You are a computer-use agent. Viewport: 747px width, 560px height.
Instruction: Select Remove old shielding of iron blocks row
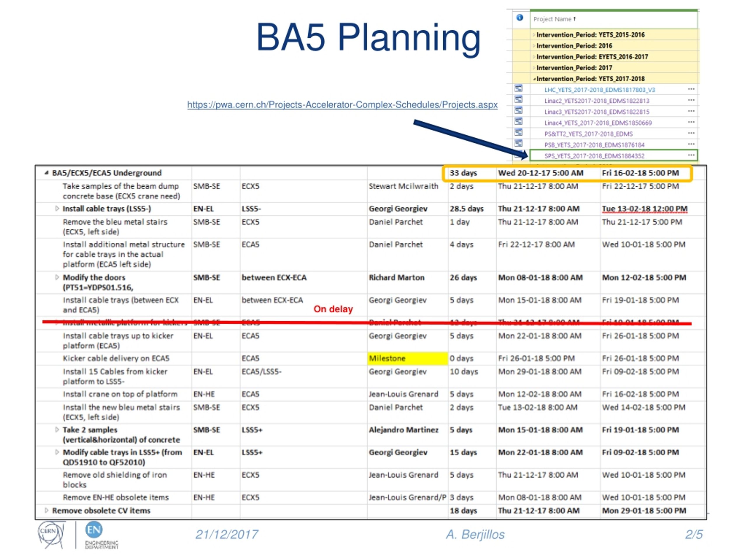pyautogui.click(x=371, y=480)
